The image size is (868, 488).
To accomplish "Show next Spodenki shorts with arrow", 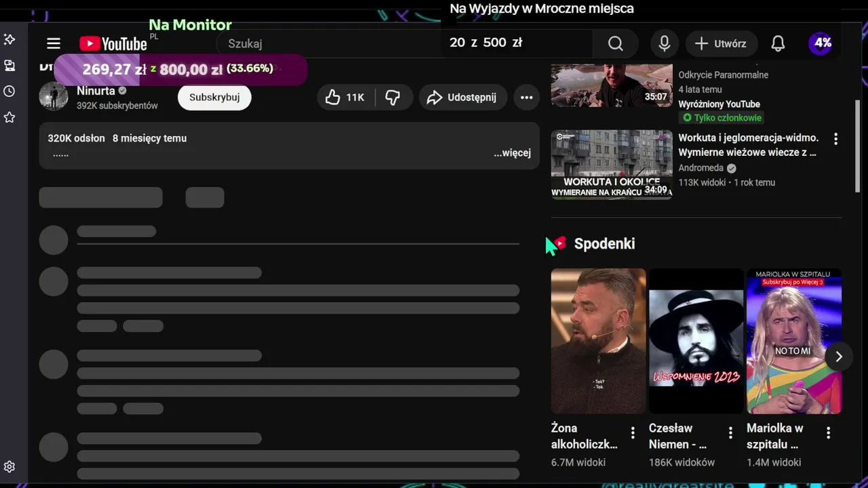I will pyautogui.click(x=839, y=357).
